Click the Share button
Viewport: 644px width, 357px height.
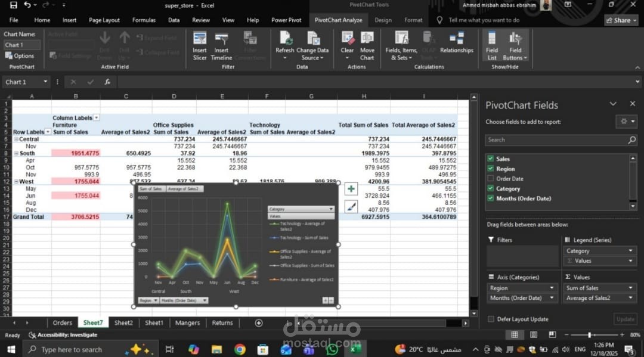pos(620,20)
